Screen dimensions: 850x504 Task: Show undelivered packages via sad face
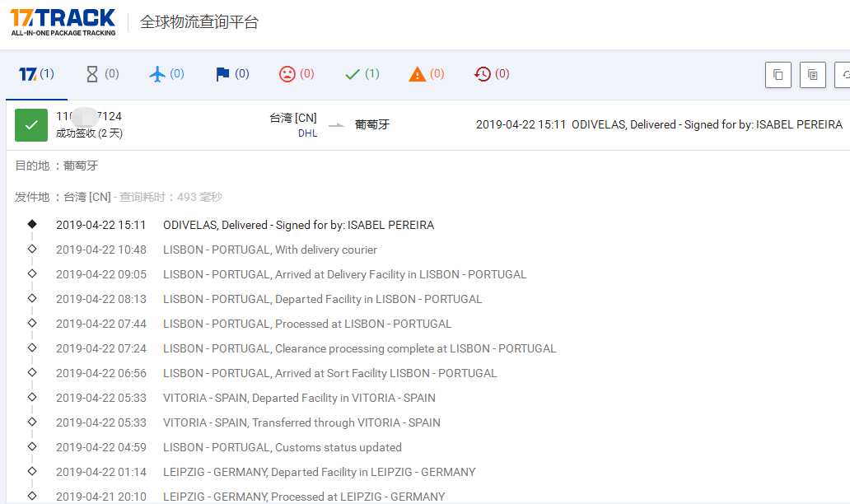point(296,74)
